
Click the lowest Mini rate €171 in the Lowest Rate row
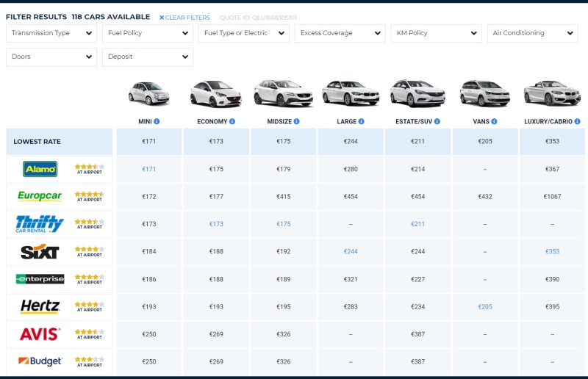pos(149,141)
